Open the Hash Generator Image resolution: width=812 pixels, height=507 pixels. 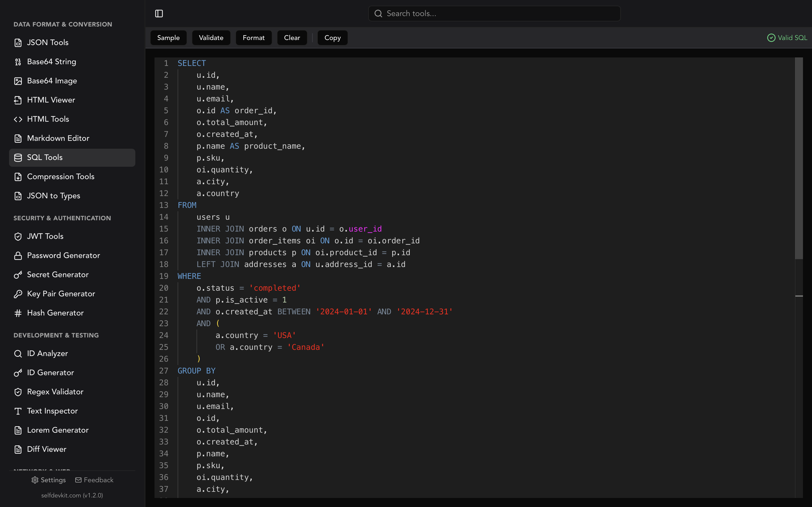point(55,313)
